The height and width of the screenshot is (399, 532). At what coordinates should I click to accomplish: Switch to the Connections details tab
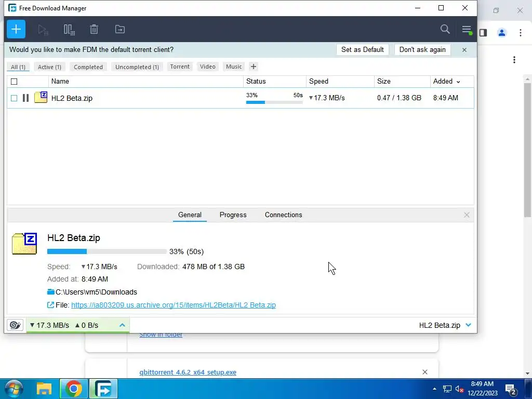coord(283,215)
